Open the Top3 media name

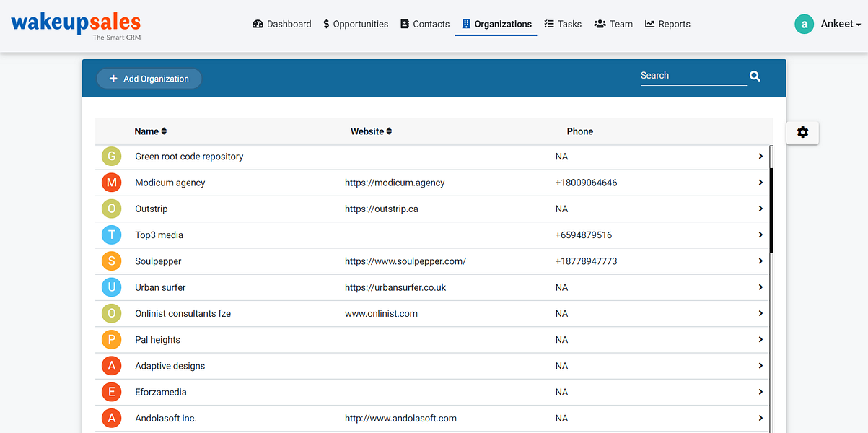[x=159, y=235]
